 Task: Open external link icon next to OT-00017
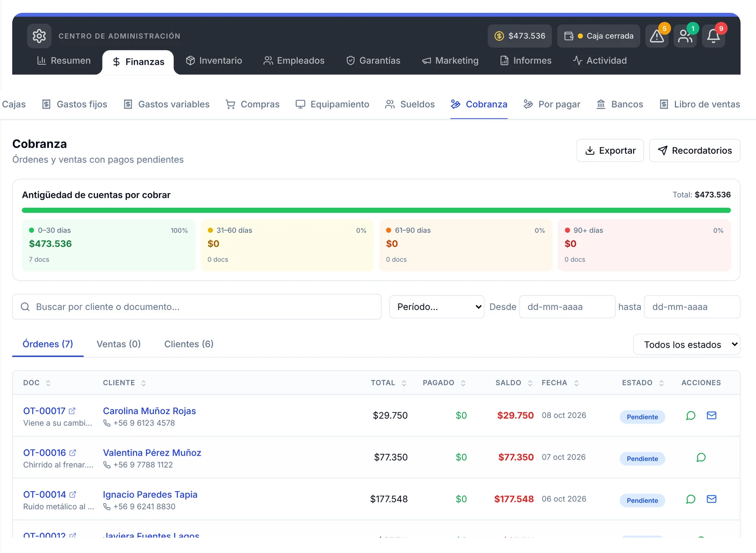tap(72, 411)
